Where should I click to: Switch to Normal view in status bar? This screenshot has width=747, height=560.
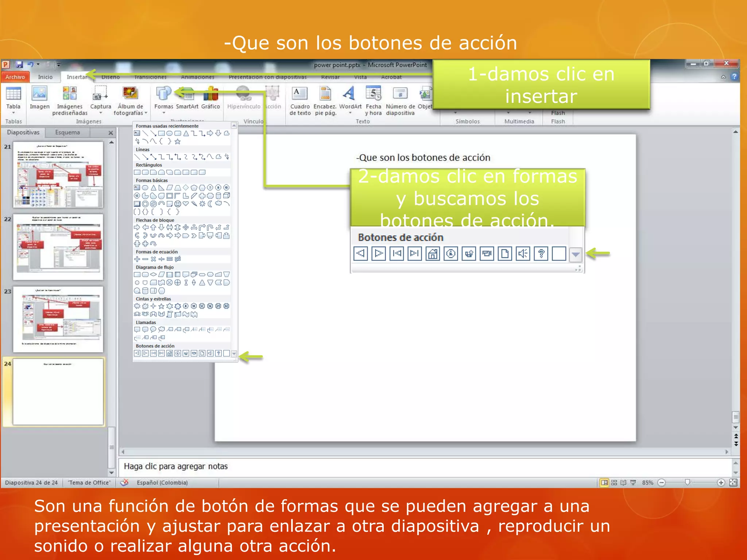pyautogui.click(x=604, y=482)
